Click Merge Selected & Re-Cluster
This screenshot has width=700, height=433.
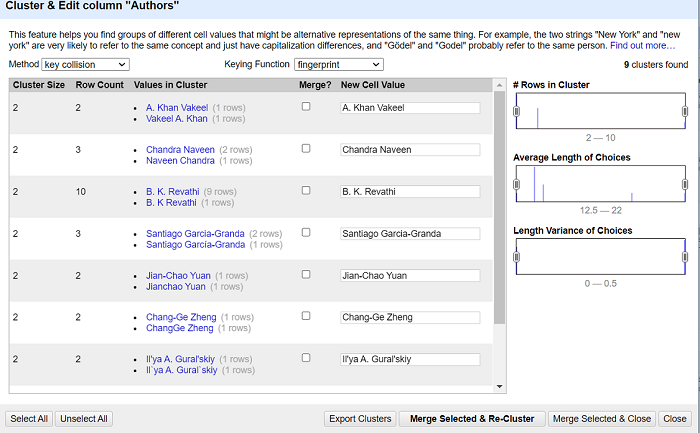pos(473,419)
